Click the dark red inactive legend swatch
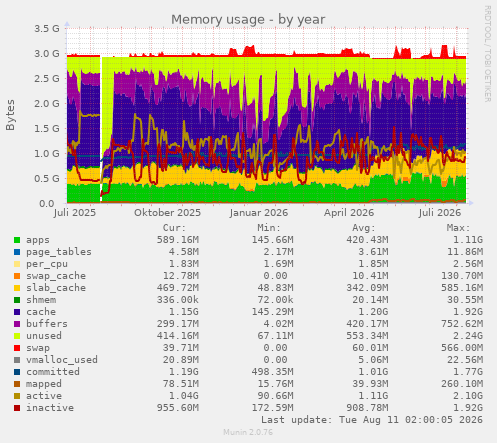497x443 pixels. (x=17, y=408)
